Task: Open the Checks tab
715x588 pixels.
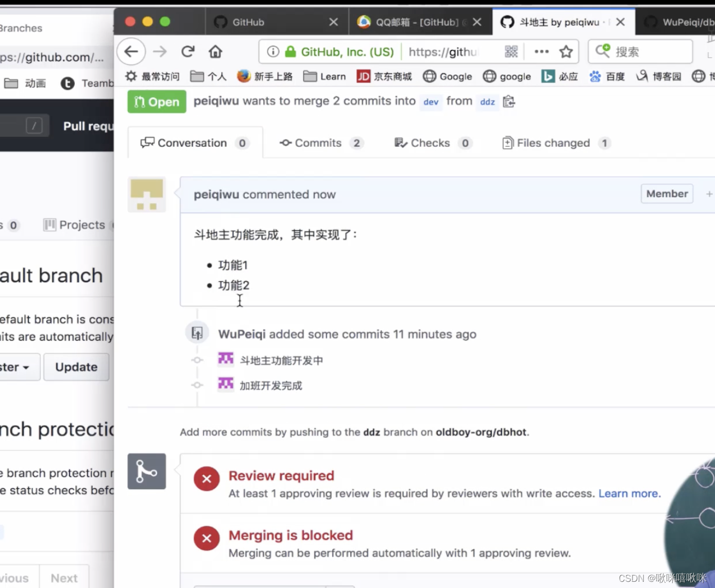Action: 433,143
